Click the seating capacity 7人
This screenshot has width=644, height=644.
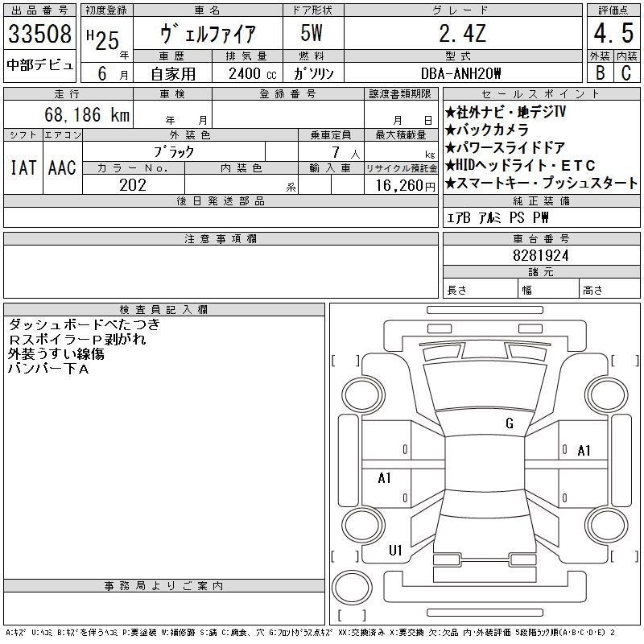[x=346, y=153]
